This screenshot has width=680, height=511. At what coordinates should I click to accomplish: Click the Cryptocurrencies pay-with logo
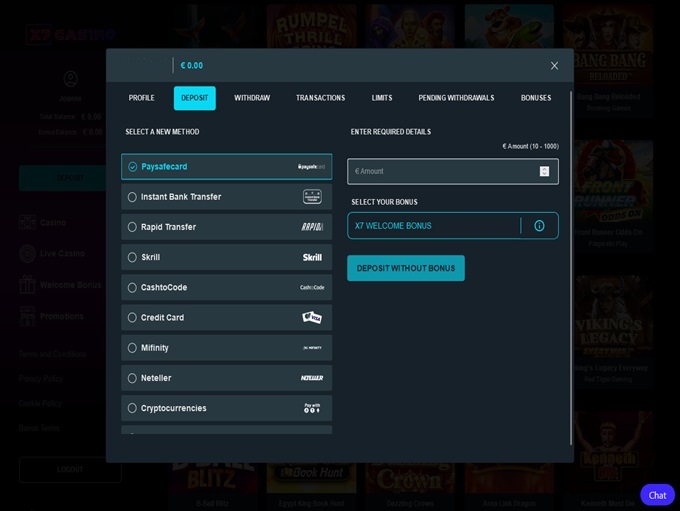click(312, 408)
